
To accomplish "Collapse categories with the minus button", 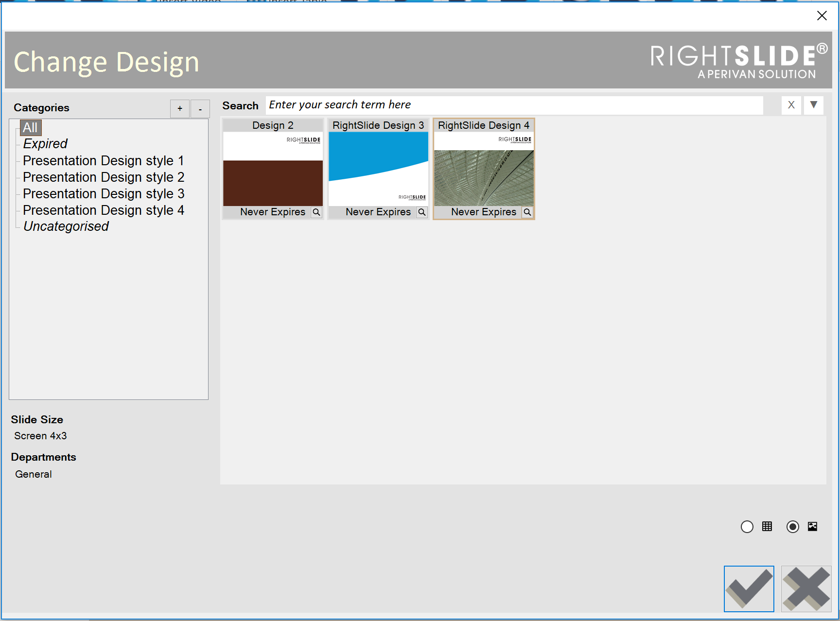I will pos(200,109).
